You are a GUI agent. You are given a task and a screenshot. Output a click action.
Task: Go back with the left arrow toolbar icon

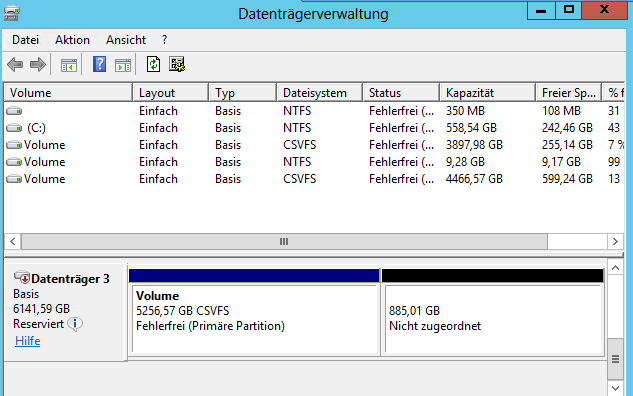pos(15,65)
